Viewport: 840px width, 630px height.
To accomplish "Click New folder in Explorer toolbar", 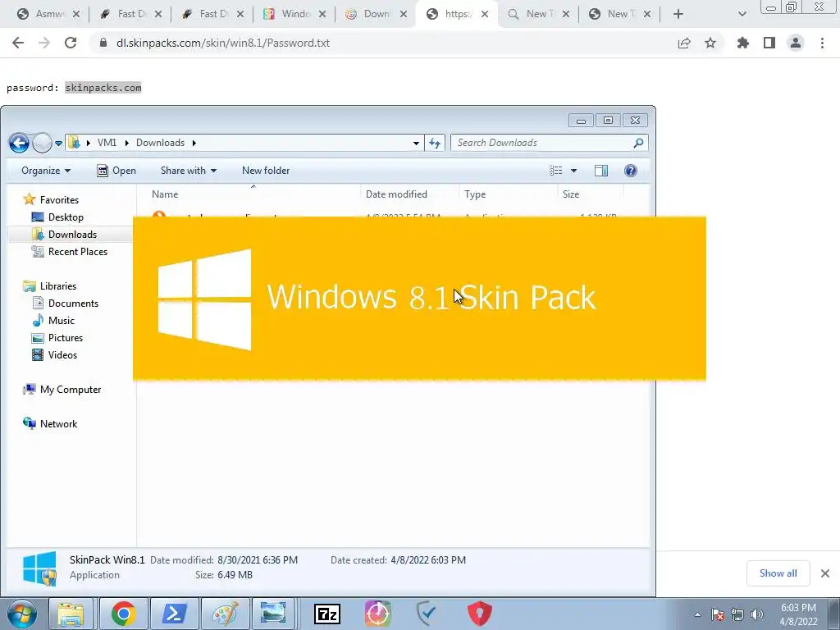I will pyautogui.click(x=266, y=171).
